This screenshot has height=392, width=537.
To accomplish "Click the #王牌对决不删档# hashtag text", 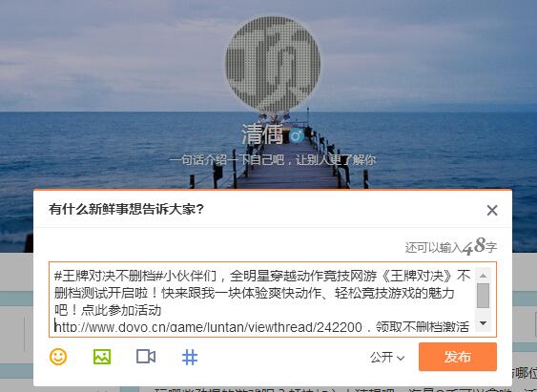I will pyautogui.click(x=109, y=276).
